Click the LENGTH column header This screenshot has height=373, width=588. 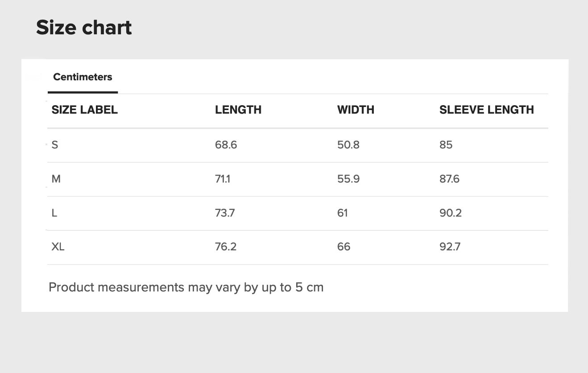pyautogui.click(x=238, y=110)
